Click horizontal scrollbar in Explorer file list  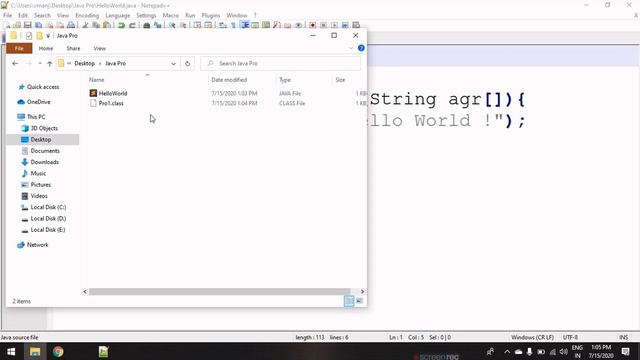(x=220, y=291)
